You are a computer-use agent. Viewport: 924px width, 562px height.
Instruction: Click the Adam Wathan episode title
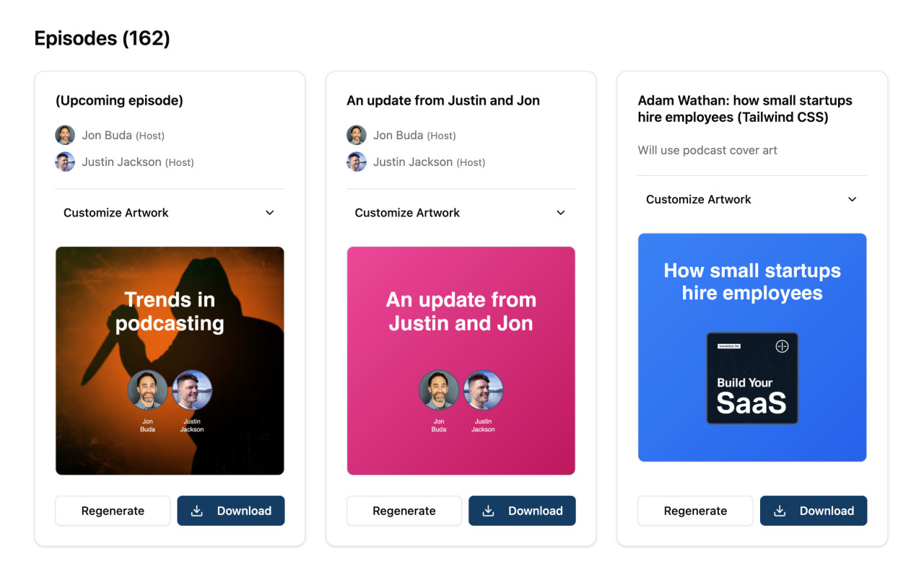(744, 109)
